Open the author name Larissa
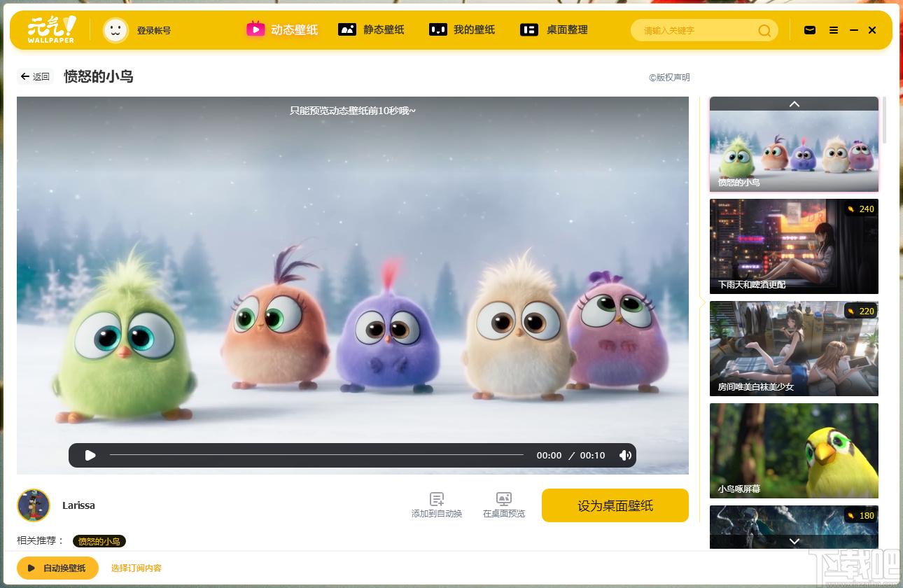 [78, 505]
